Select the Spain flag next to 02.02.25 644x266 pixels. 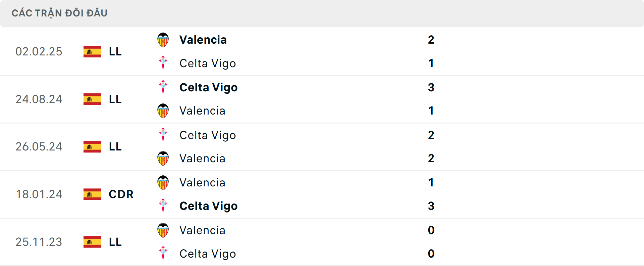pos(92,51)
